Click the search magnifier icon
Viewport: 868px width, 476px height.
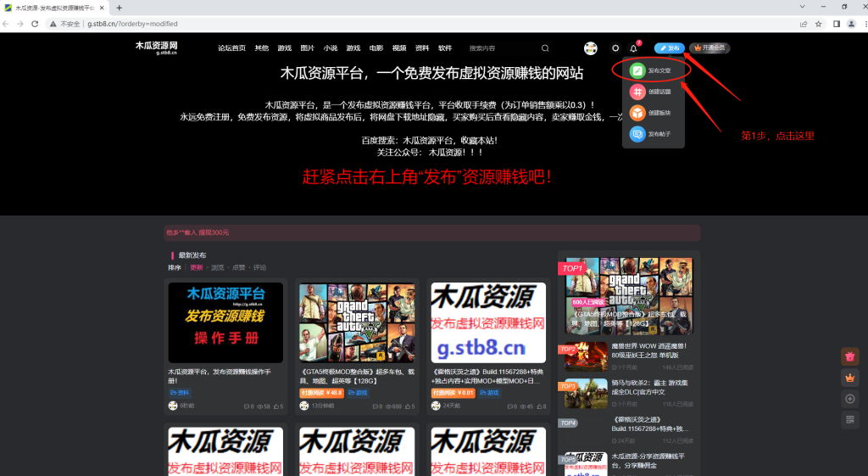click(545, 48)
